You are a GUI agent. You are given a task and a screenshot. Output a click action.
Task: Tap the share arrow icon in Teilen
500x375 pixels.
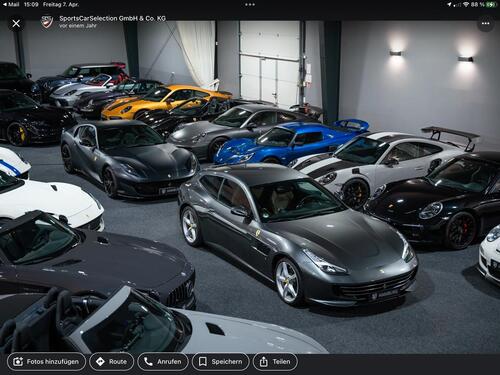click(263, 362)
